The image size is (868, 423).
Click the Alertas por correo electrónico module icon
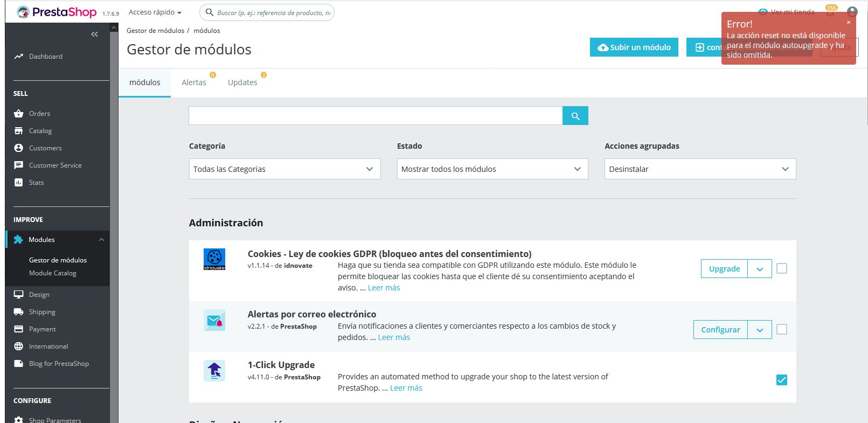click(x=214, y=320)
